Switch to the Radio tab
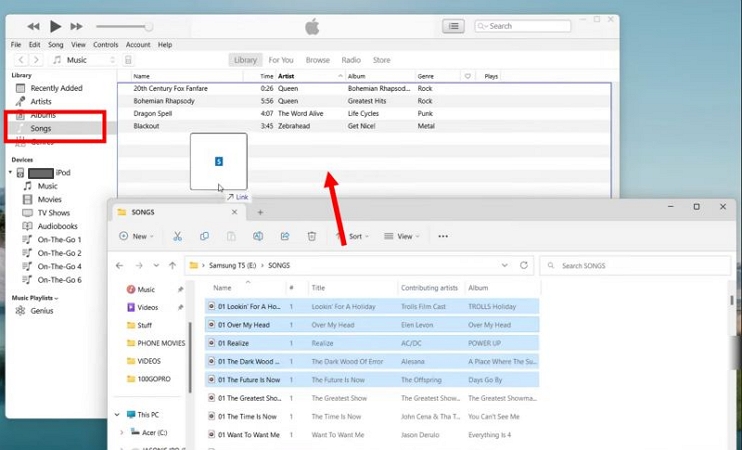This screenshot has width=742, height=450. tap(351, 60)
